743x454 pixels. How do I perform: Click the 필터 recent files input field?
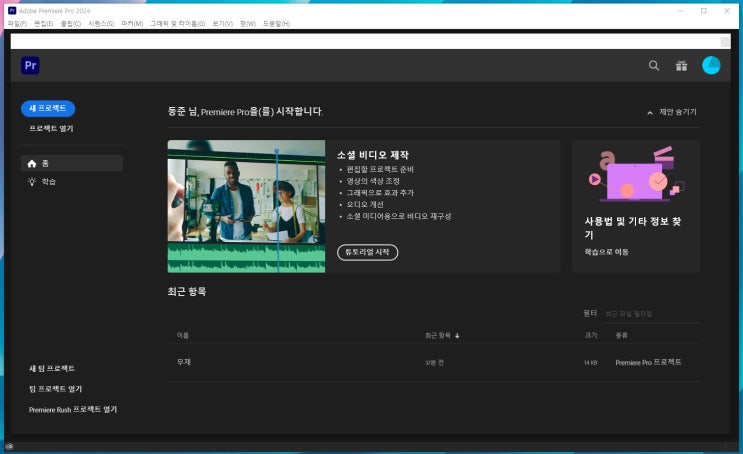click(x=651, y=314)
